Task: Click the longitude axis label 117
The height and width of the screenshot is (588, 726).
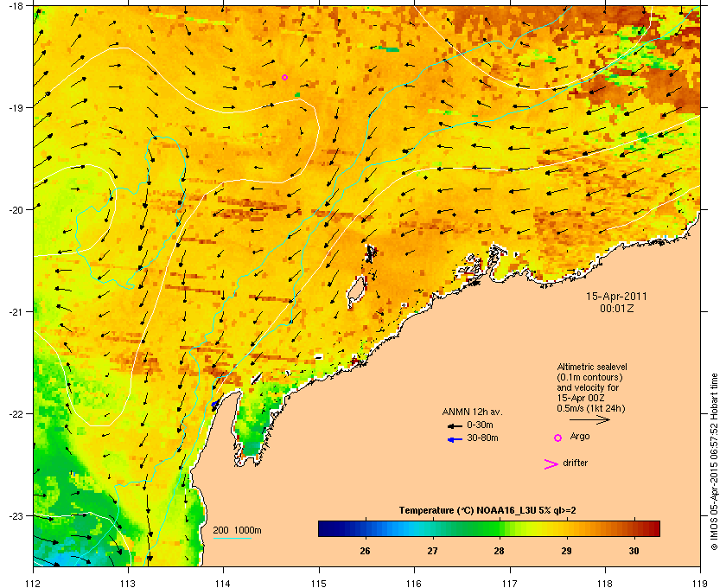Action: tap(510, 583)
